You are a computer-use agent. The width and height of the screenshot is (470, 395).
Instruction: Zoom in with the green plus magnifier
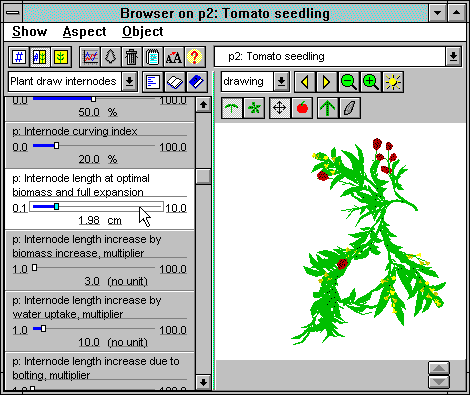(x=371, y=82)
